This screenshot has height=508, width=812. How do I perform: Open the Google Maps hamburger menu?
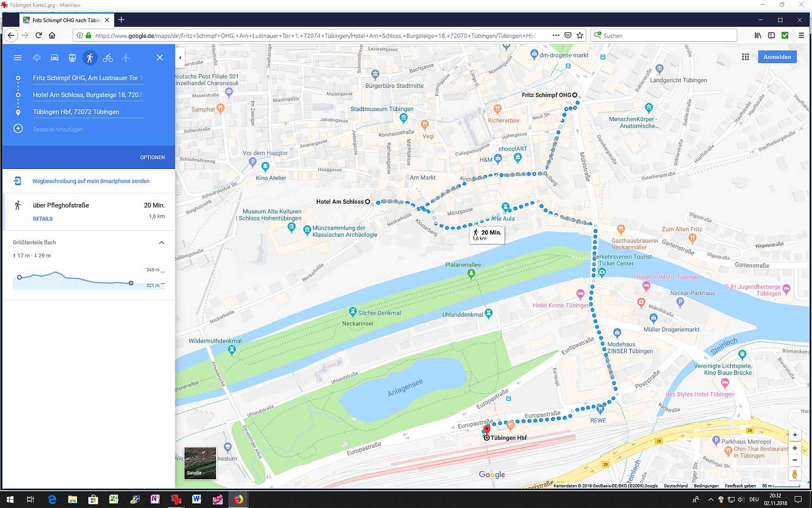[x=18, y=57]
